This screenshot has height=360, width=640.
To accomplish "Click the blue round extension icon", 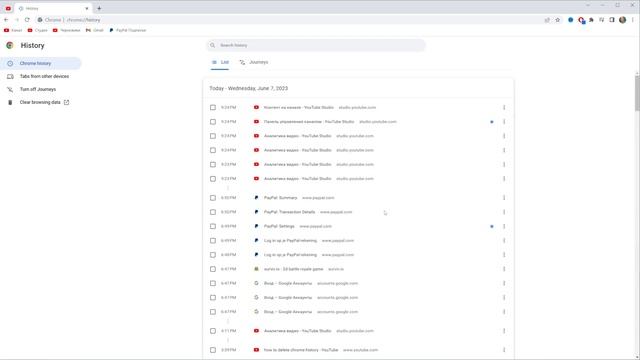I will pyautogui.click(x=571, y=20).
